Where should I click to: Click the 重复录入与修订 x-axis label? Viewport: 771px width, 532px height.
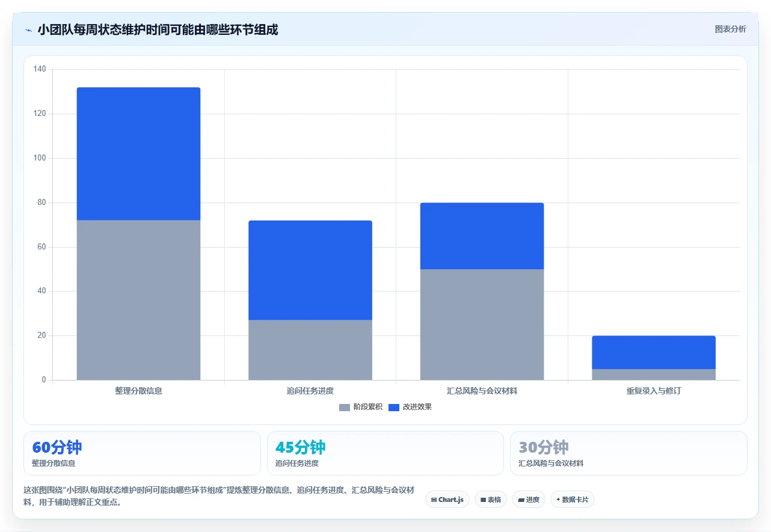(654, 391)
